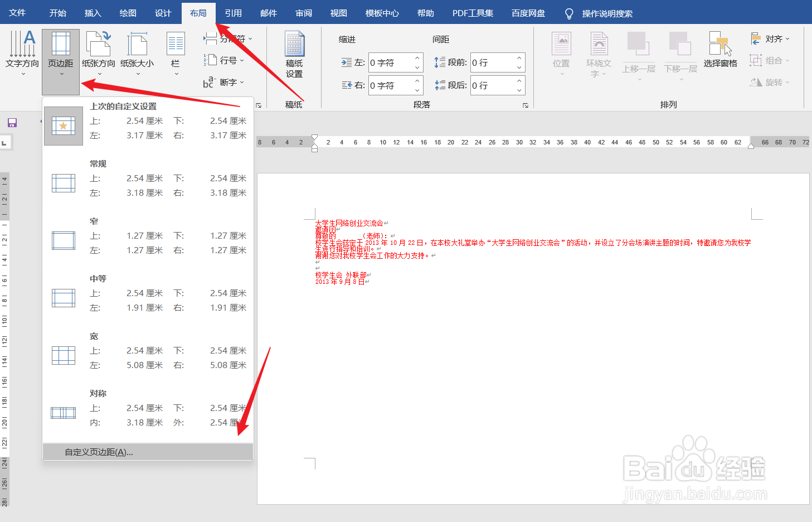Screen dimensions: 812x522
Task: Open the 文字方向 text direction tool
Action: pos(22,53)
